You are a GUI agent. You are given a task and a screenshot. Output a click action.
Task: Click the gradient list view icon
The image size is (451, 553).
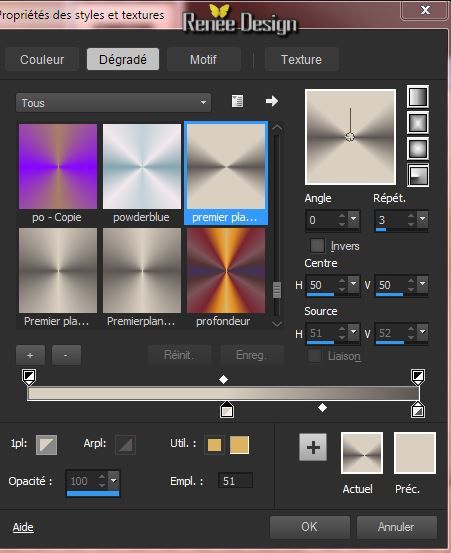tap(237, 101)
